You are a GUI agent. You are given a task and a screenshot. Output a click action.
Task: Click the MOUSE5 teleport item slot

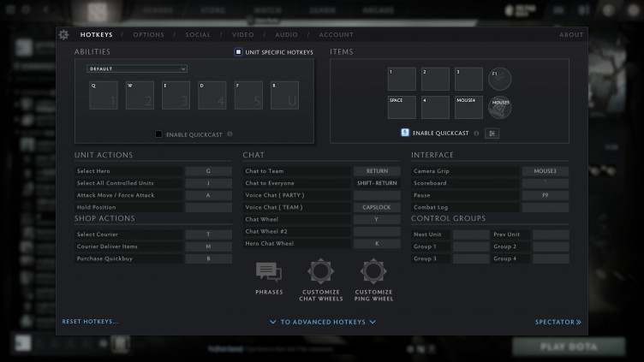pyautogui.click(x=499, y=107)
